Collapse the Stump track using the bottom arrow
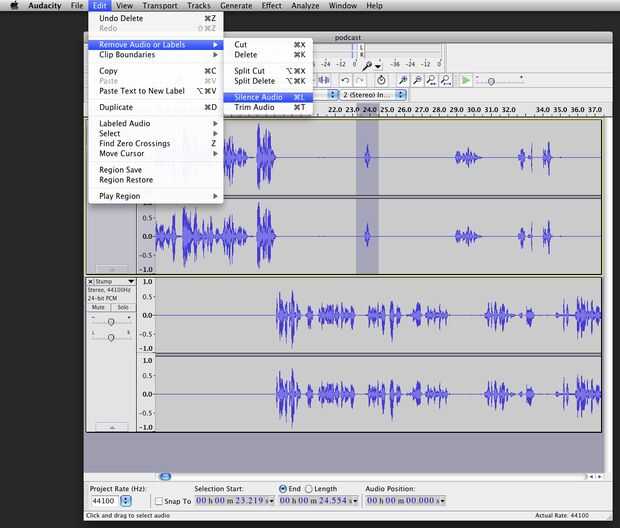 (x=111, y=427)
